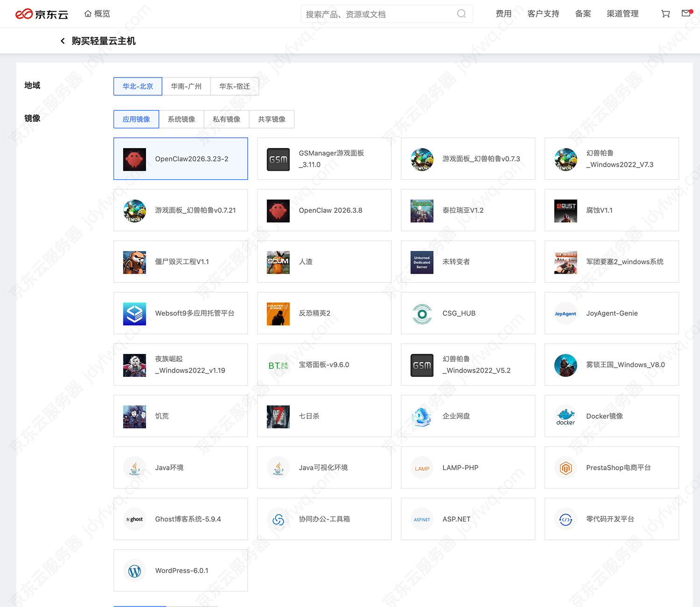Switch to the 应用镜像 tab
700x607 pixels.
(136, 119)
